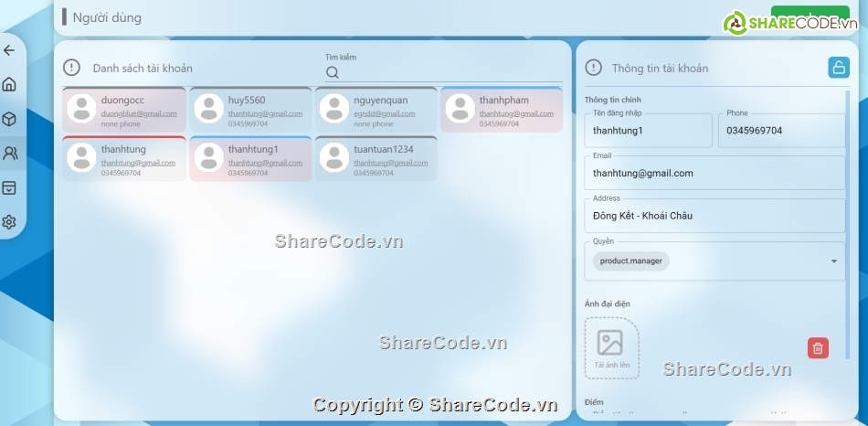This screenshot has height=426, width=868.
Task: Click avatar of user thanhpham
Action: coord(460,109)
